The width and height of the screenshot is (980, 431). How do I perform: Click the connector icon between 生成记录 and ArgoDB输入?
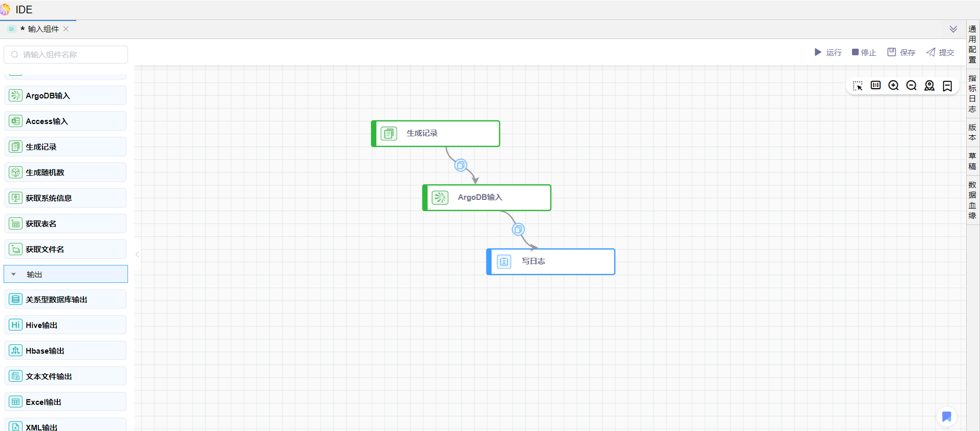coord(461,165)
